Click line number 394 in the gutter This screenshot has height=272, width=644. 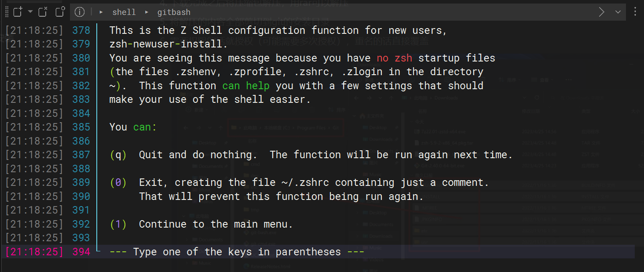click(81, 252)
